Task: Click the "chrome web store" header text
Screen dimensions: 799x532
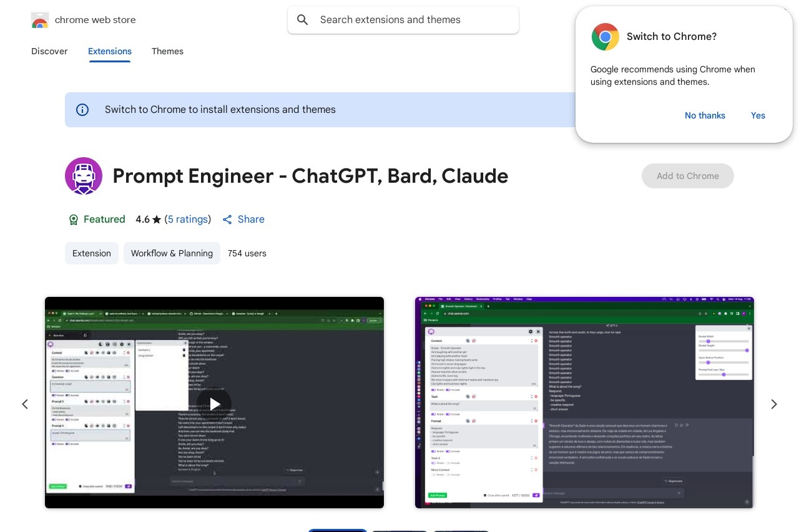Action: [x=96, y=20]
